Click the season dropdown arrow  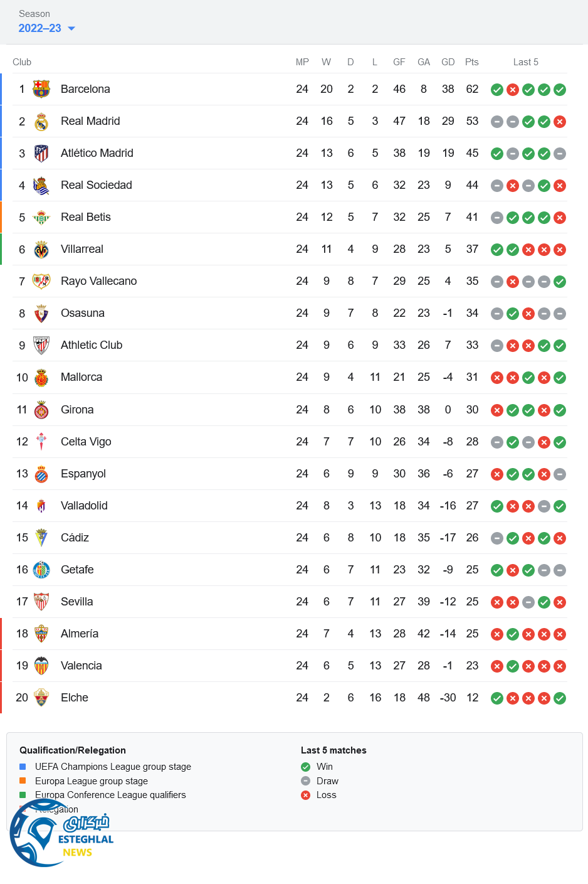click(x=71, y=28)
